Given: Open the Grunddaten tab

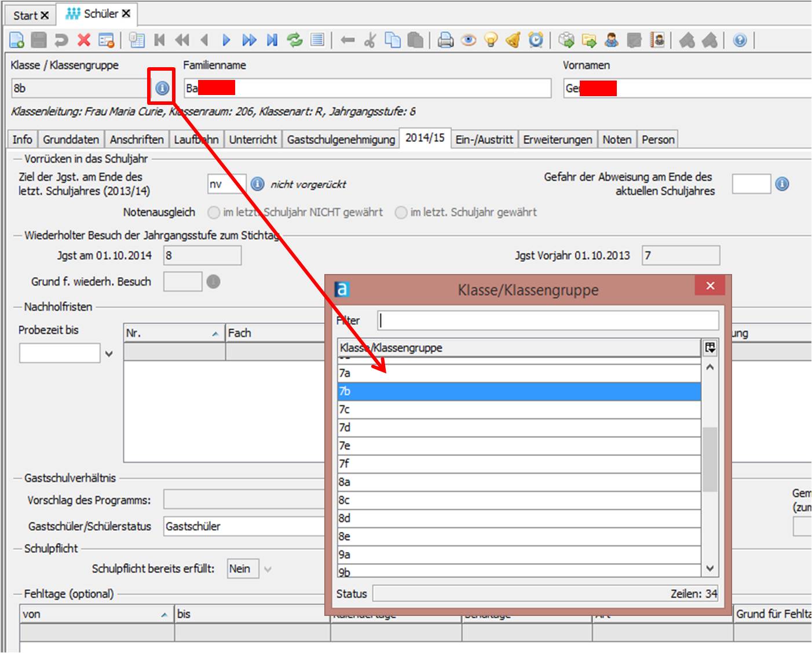Looking at the screenshot, I should click(x=71, y=140).
